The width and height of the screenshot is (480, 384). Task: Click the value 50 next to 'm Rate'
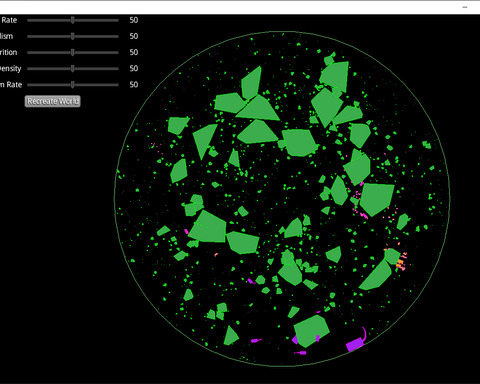pos(134,84)
